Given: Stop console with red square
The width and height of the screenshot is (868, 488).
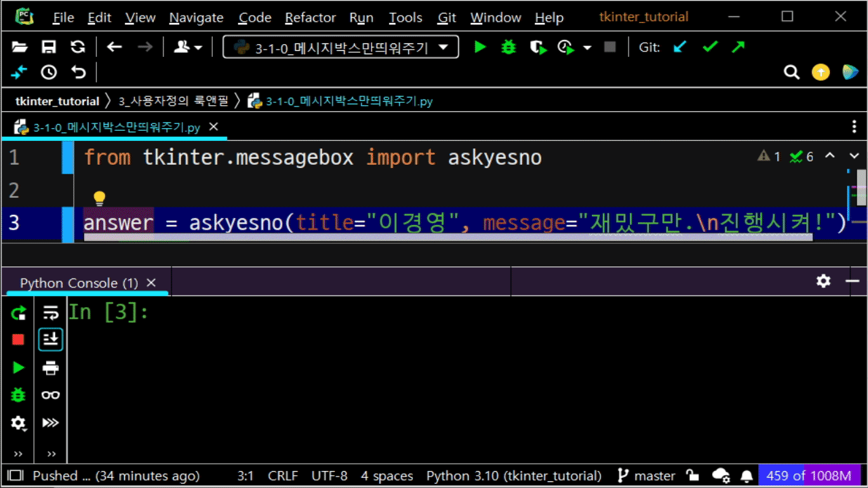Looking at the screenshot, I should (x=18, y=340).
